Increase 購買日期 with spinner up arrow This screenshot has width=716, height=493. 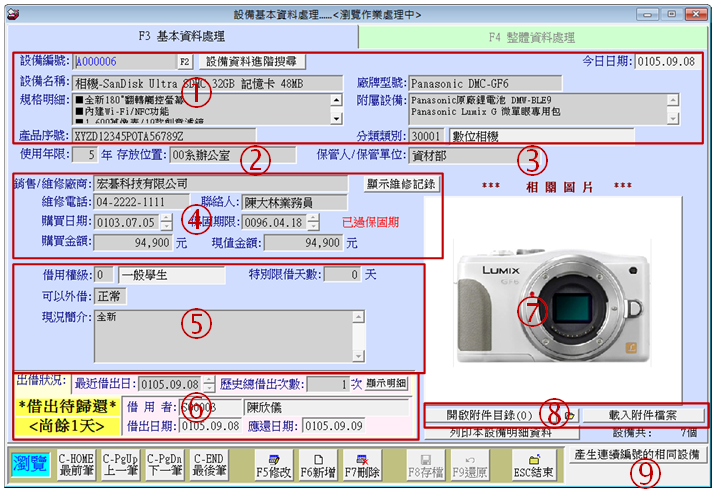coord(167,218)
